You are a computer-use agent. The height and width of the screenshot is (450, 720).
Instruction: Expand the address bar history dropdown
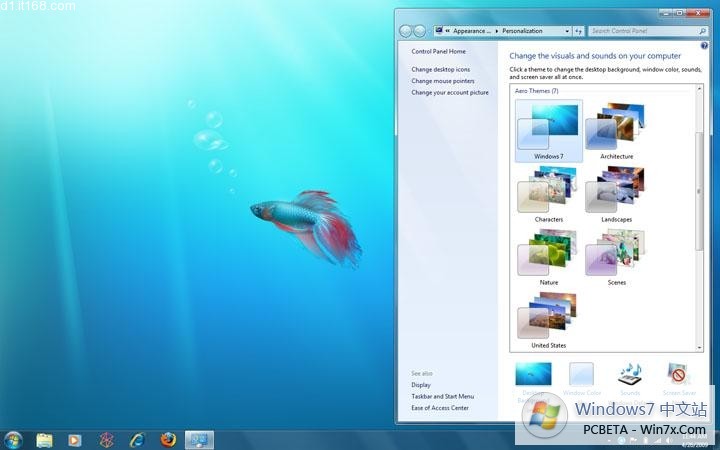click(x=567, y=31)
